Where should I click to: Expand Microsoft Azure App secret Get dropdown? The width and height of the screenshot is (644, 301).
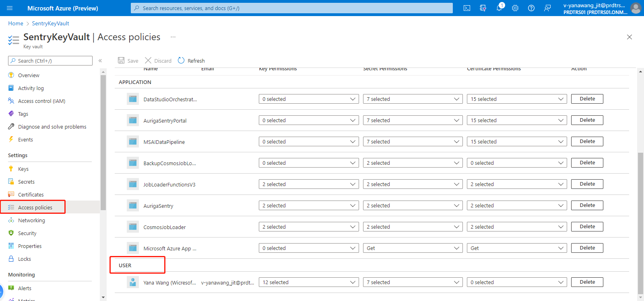413,248
